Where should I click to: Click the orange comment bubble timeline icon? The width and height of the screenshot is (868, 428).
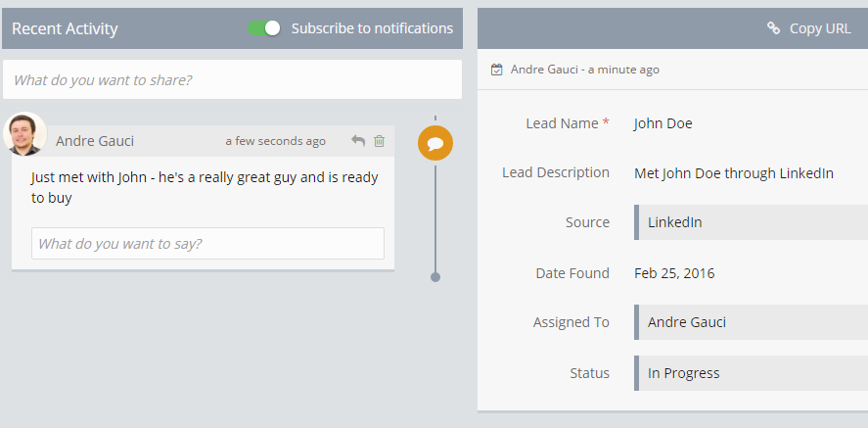point(435,143)
